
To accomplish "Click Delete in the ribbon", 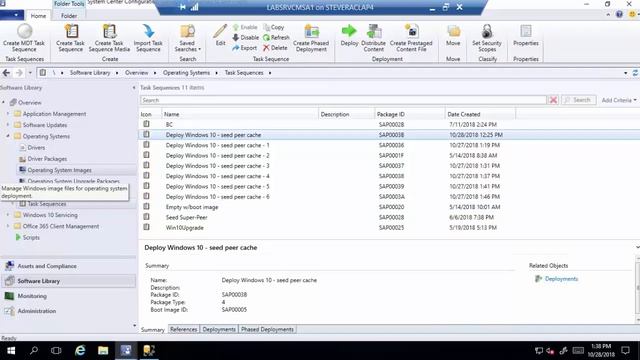I will click(275, 48).
